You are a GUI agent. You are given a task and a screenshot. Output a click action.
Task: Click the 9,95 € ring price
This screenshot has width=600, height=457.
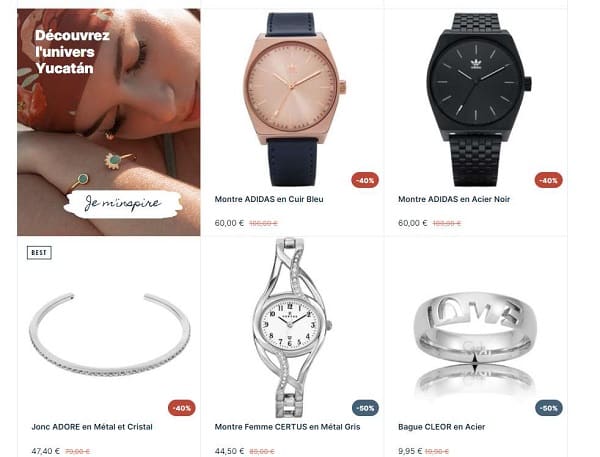click(410, 451)
